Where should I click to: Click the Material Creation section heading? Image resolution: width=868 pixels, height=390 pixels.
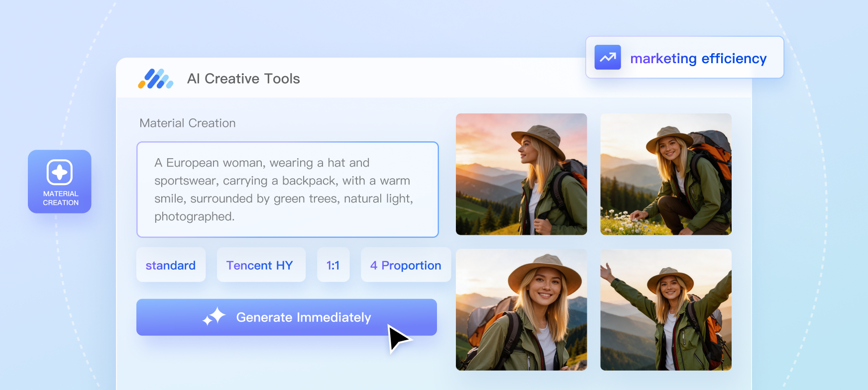[188, 123]
